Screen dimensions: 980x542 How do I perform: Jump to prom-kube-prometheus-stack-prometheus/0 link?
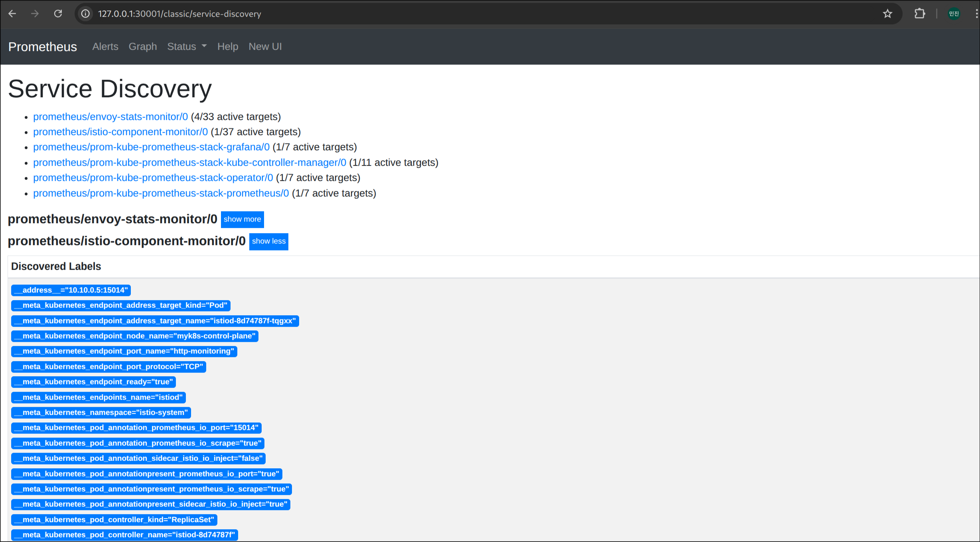pyautogui.click(x=161, y=193)
